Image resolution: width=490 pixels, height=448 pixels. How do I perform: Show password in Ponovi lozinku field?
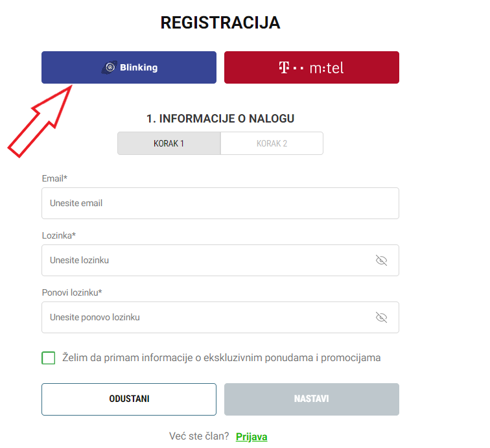click(381, 317)
